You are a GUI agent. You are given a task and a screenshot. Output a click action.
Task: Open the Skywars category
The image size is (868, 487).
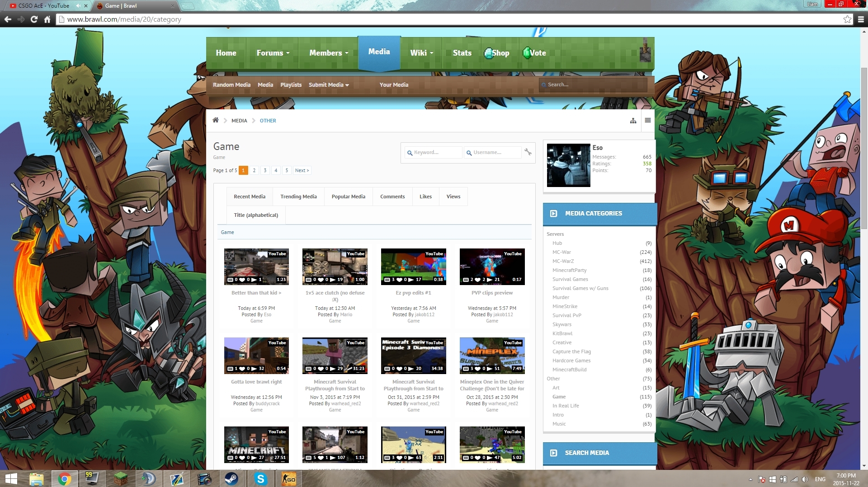pyautogui.click(x=562, y=324)
